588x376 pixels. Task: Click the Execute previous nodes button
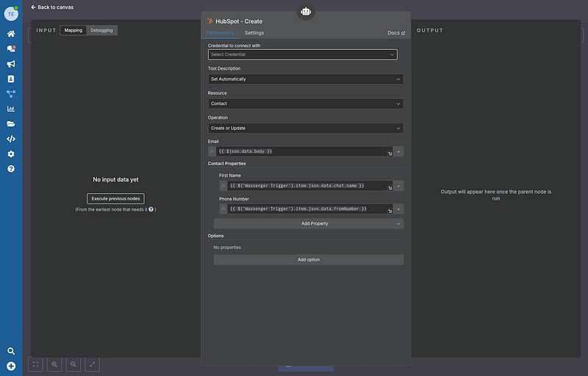click(x=116, y=198)
